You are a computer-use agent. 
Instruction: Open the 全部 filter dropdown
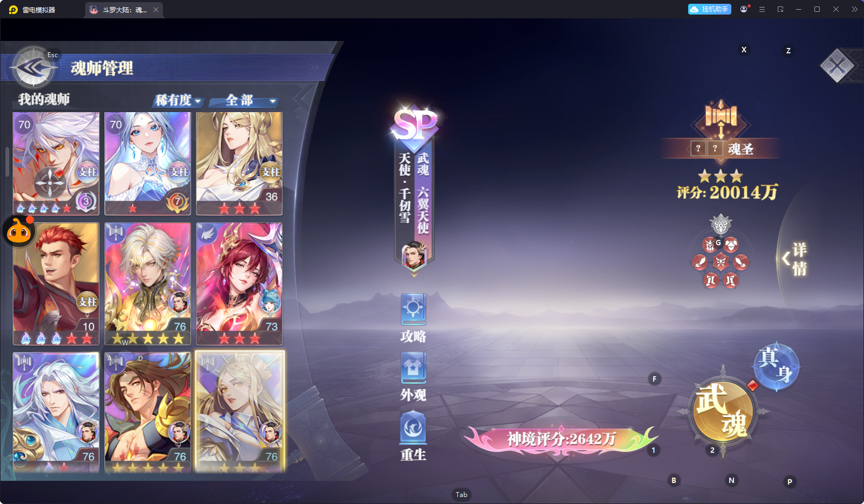[245, 100]
